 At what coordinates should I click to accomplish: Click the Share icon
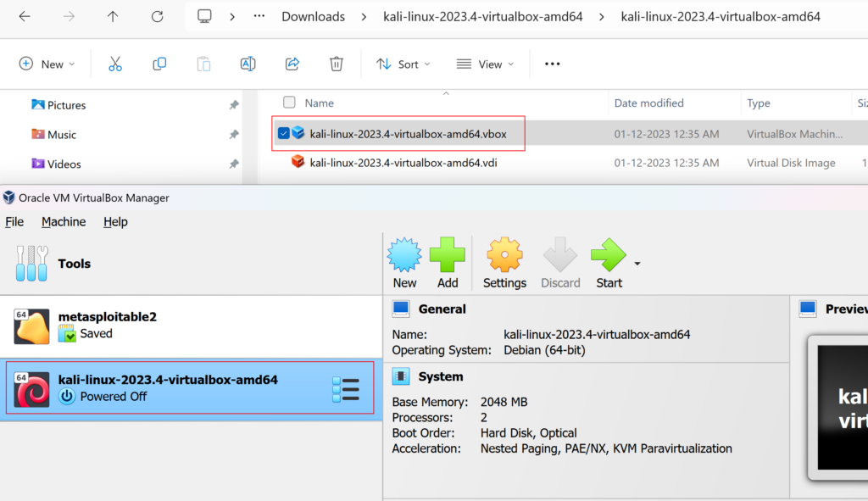tap(292, 64)
